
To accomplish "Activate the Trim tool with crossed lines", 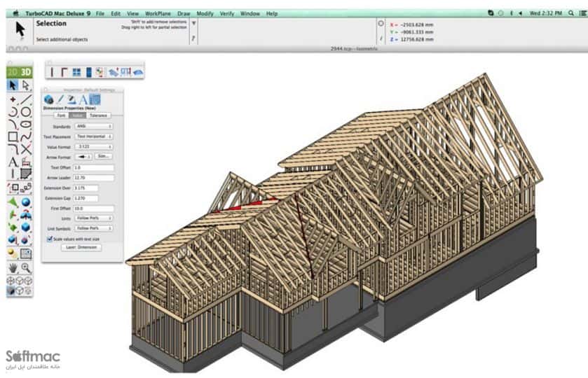I will point(26,148).
